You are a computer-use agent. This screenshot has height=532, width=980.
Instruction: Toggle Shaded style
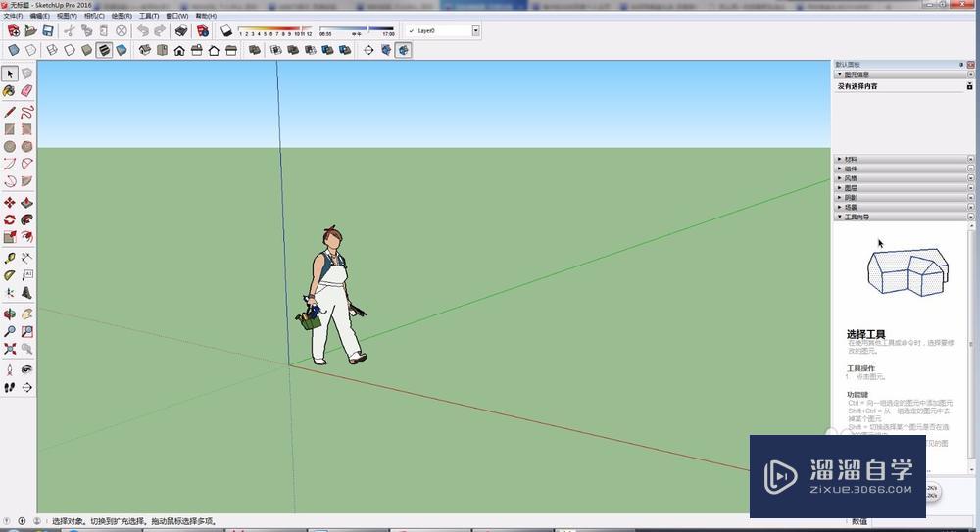point(87,50)
